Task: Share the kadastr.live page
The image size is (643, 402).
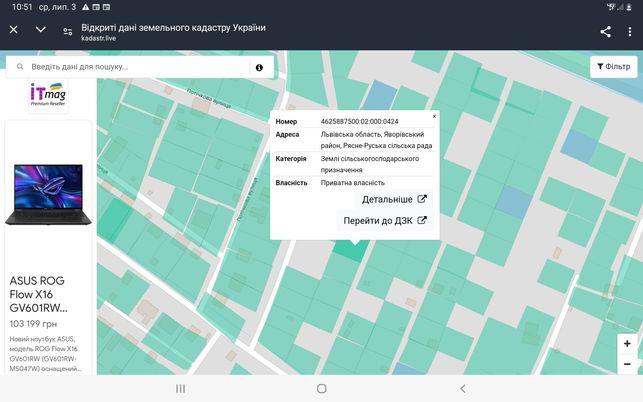Action: (605, 32)
